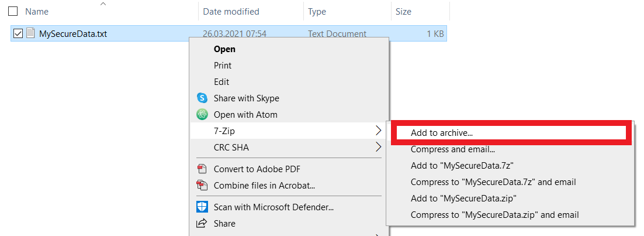Screen dimensions: 644x236
Task: Toggle the MySecureData.txt file checkbox
Action: point(18,34)
